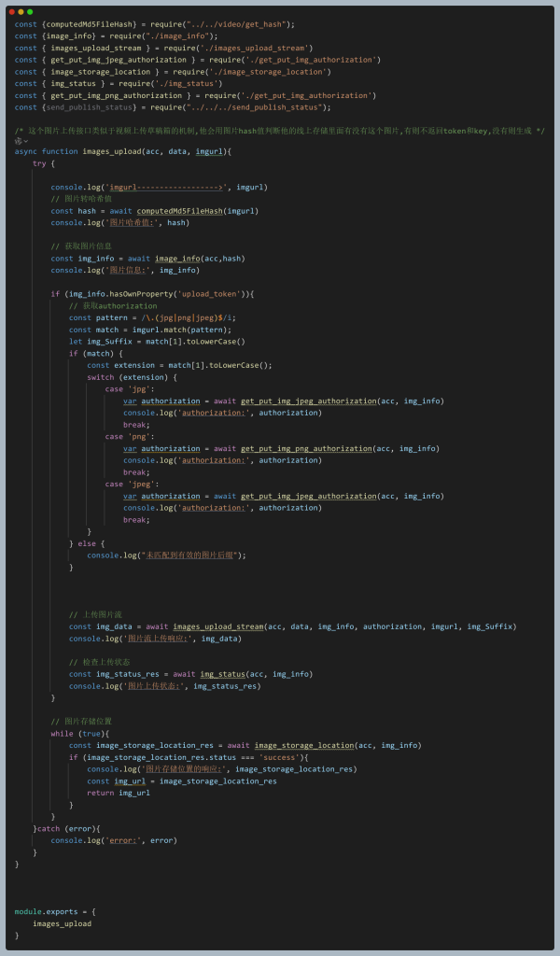Click the yellow minimize dot

tap(21, 12)
